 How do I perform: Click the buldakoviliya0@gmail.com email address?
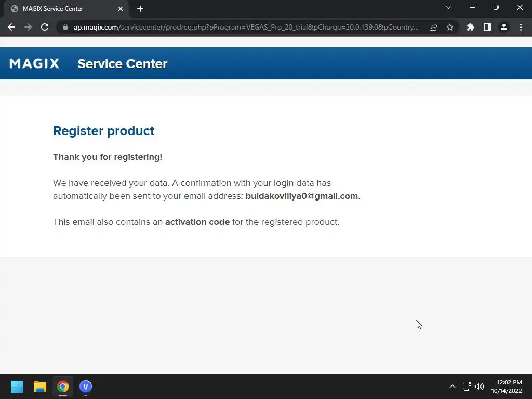(302, 196)
